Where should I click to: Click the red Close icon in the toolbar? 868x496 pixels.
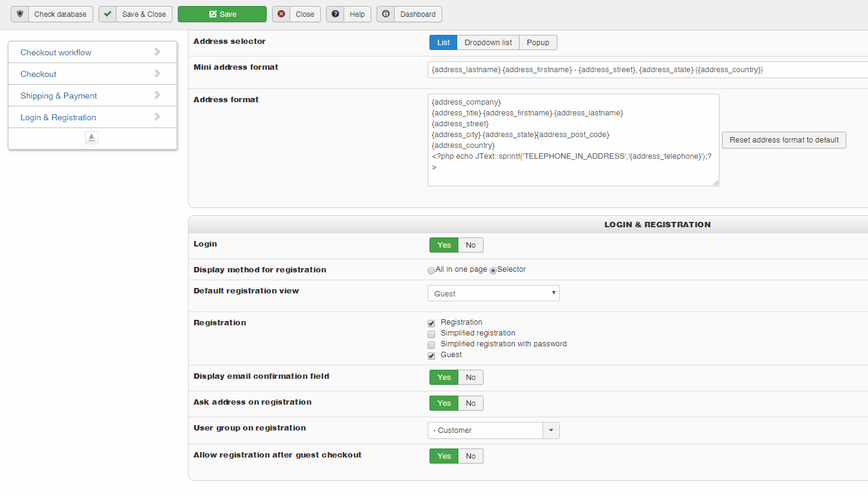click(281, 14)
